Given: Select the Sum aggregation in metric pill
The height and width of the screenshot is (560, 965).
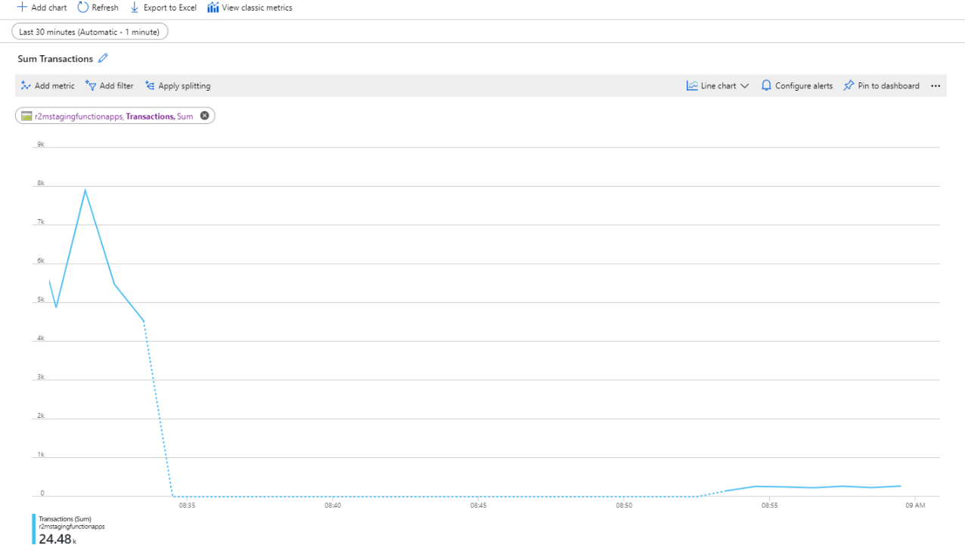Looking at the screenshot, I should point(185,116).
